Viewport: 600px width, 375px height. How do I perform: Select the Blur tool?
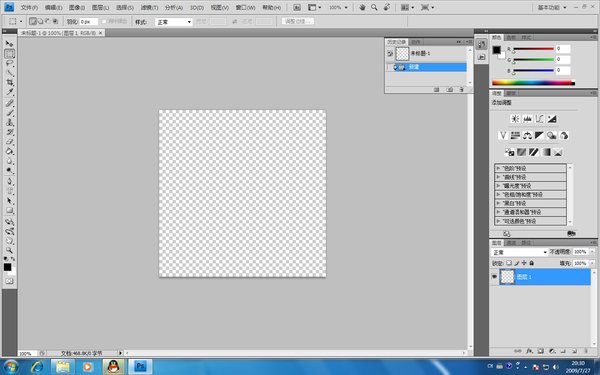(x=10, y=161)
